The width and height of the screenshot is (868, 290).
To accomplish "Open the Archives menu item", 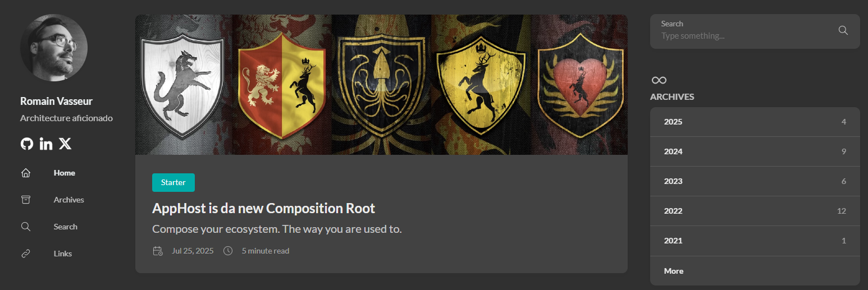I will pos(69,200).
